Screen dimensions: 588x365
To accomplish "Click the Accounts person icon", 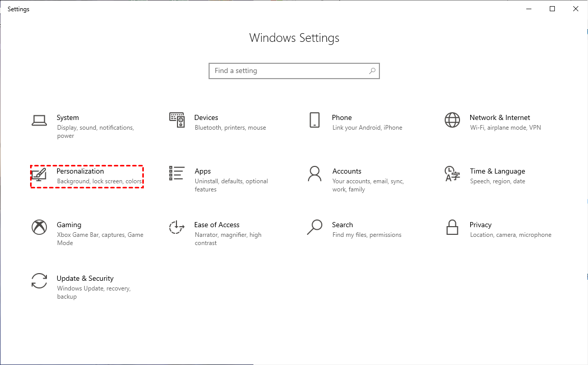I will [x=314, y=174].
